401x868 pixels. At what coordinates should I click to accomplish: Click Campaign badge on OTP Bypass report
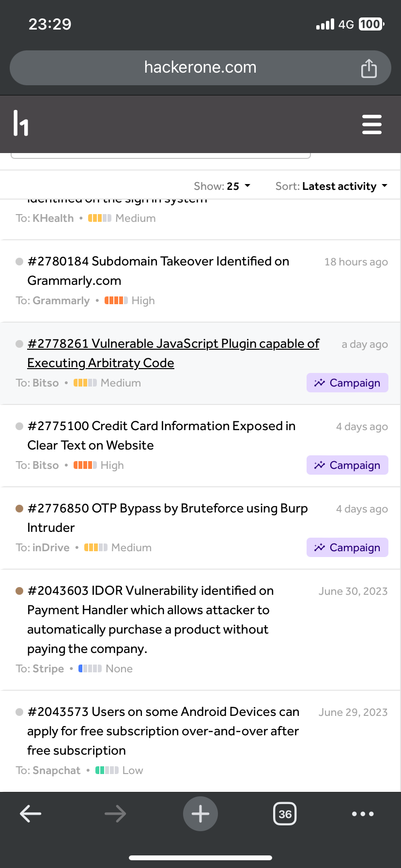pos(347,547)
